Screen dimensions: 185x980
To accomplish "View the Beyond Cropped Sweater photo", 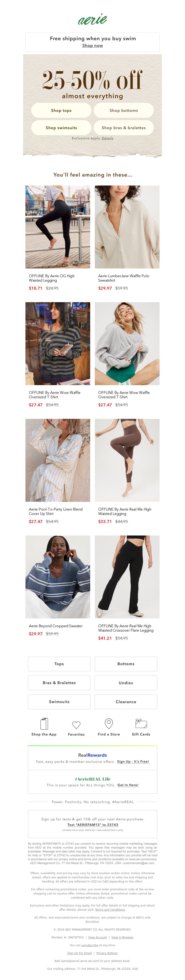I will tap(58, 577).
